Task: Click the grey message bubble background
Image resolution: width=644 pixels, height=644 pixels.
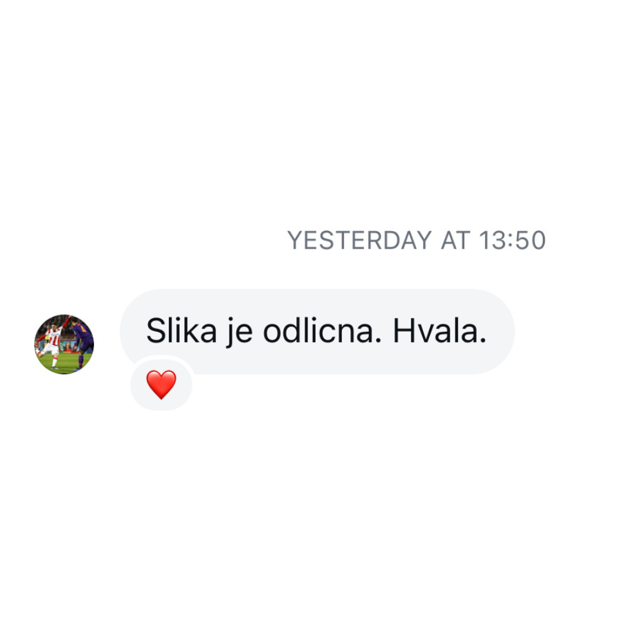Action: (x=317, y=332)
